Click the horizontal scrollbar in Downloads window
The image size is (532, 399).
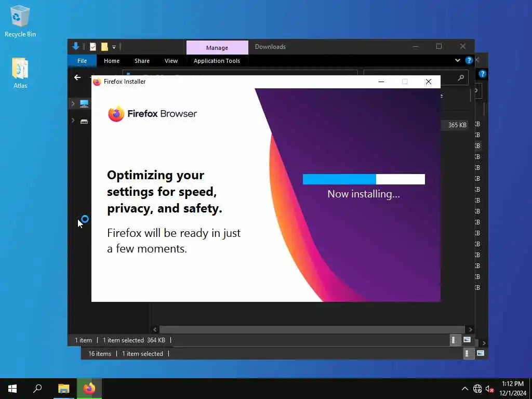point(312,329)
